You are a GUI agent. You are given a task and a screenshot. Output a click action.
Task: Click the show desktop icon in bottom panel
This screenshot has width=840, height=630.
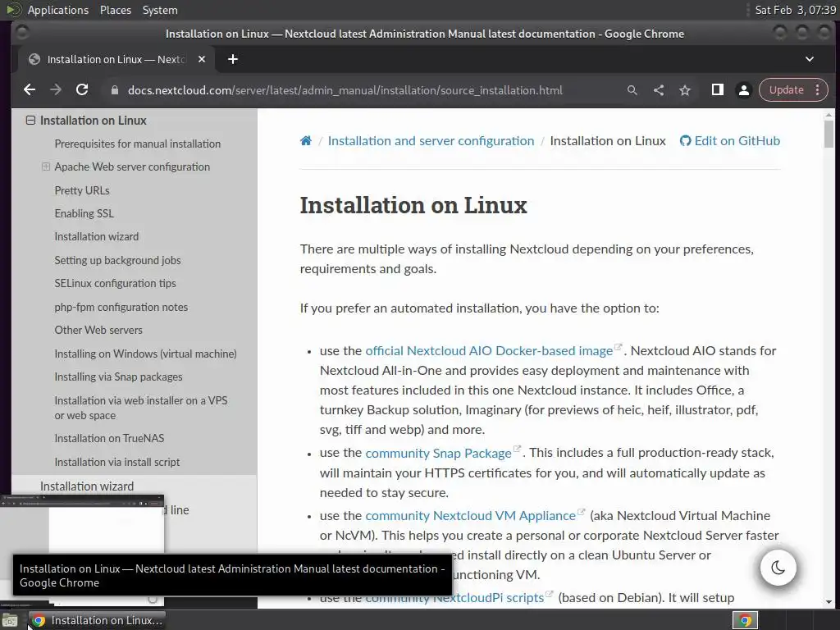click(10, 621)
